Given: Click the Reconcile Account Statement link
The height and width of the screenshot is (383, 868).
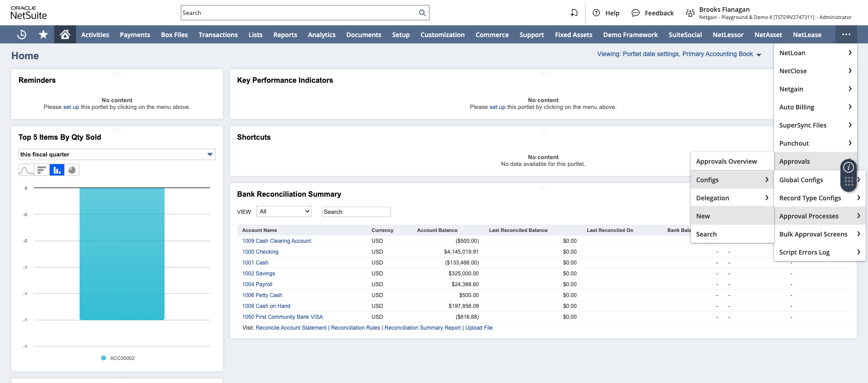Looking at the screenshot, I should [x=291, y=328].
